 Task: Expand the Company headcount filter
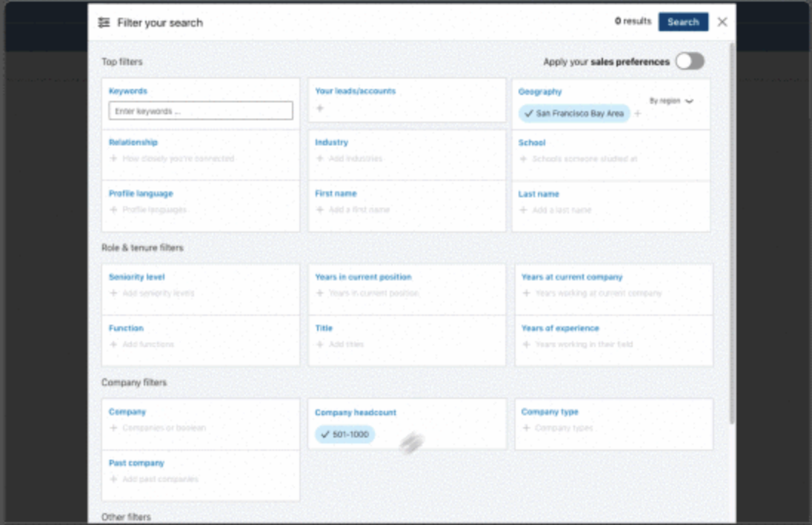click(x=356, y=412)
